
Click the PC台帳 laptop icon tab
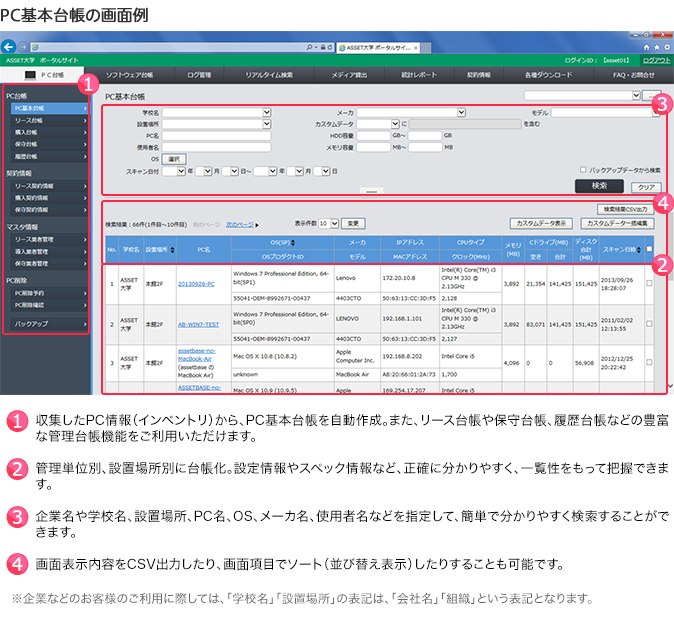(x=43, y=75)
